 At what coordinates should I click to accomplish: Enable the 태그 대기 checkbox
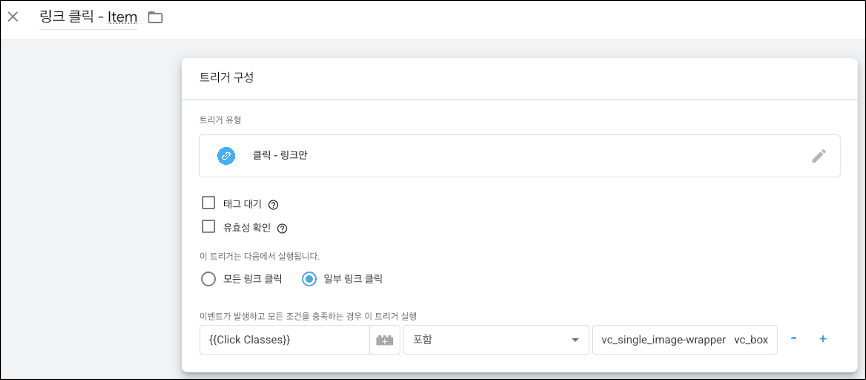pyautogui.click(x=208, y=203)
